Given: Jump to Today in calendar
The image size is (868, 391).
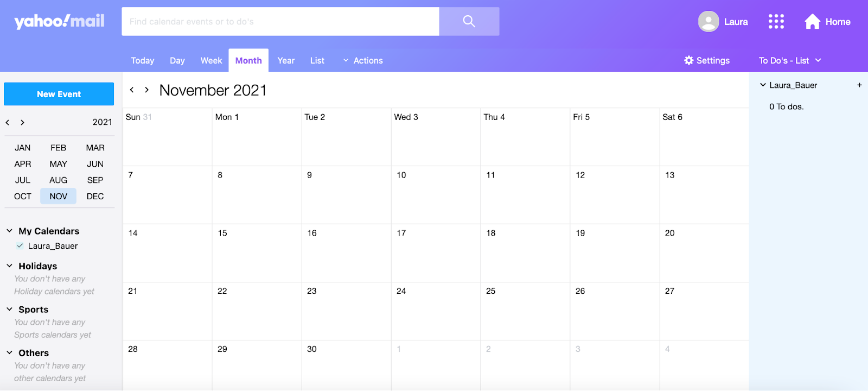Looking at the screenshot, I should 142,61.
